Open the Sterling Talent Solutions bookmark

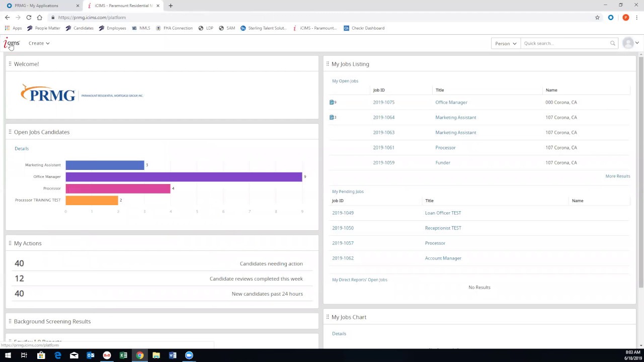pyautogui.click(x=264, y=28)
